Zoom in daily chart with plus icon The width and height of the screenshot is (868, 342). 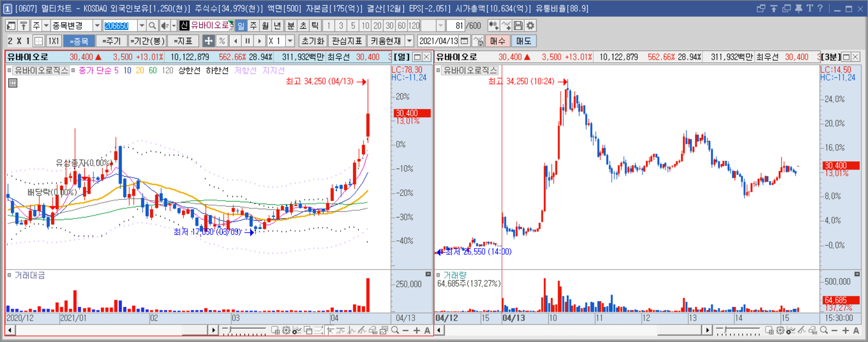tap(417, 331)
